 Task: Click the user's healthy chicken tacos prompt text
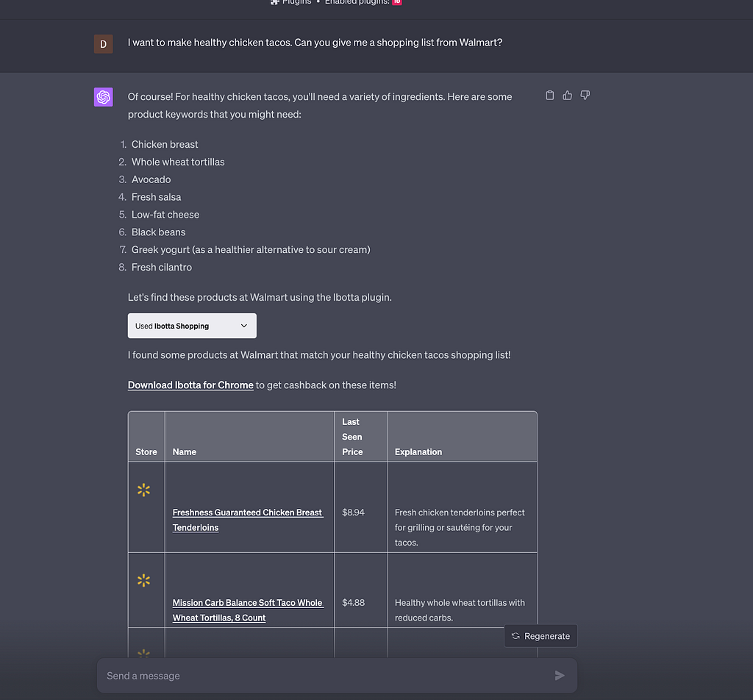(315, 42)
